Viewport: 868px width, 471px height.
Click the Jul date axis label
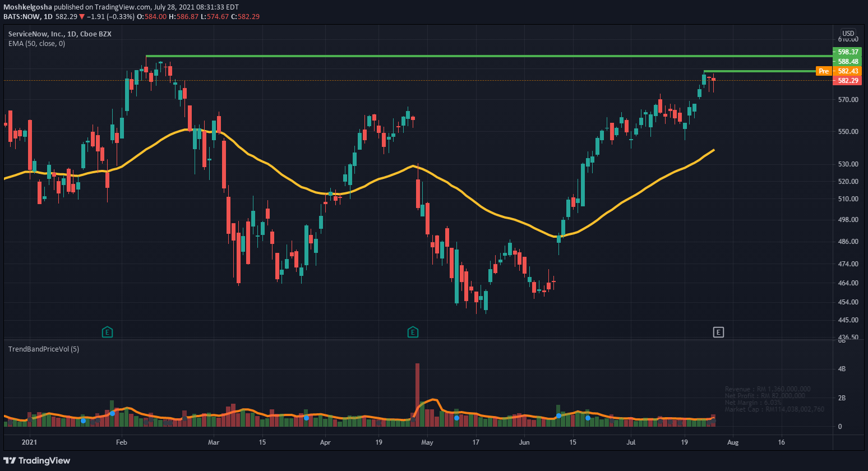click(631, 442)
